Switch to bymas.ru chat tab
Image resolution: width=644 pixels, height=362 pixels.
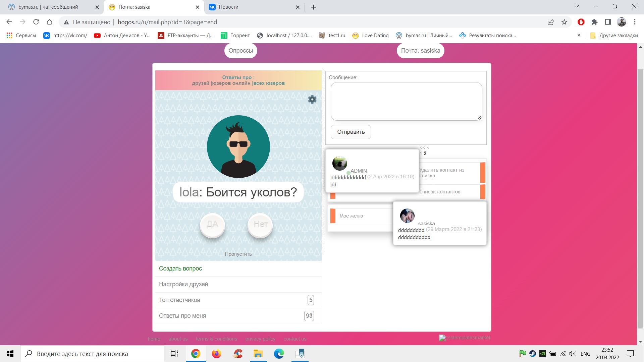(x=49, y=7)
